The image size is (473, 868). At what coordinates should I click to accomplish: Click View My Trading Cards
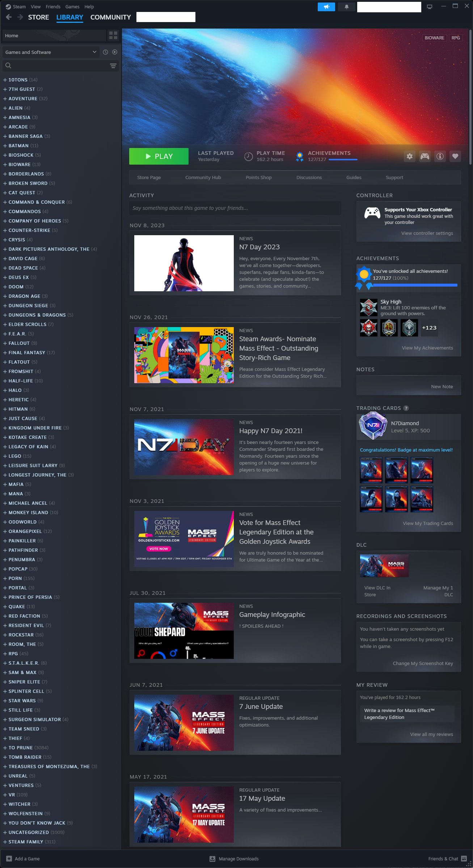point(428,523)
